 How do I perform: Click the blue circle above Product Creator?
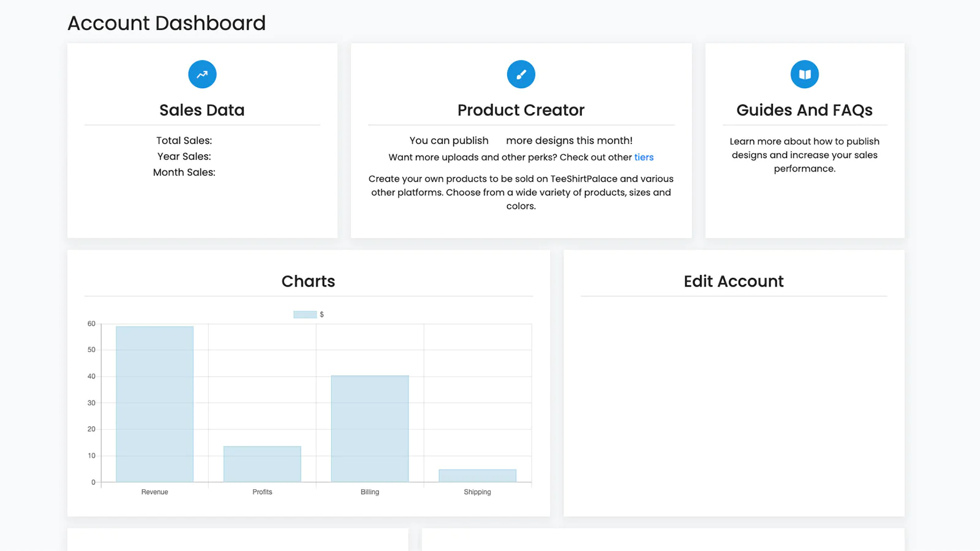pyautogui.click(x=521, y=74)
